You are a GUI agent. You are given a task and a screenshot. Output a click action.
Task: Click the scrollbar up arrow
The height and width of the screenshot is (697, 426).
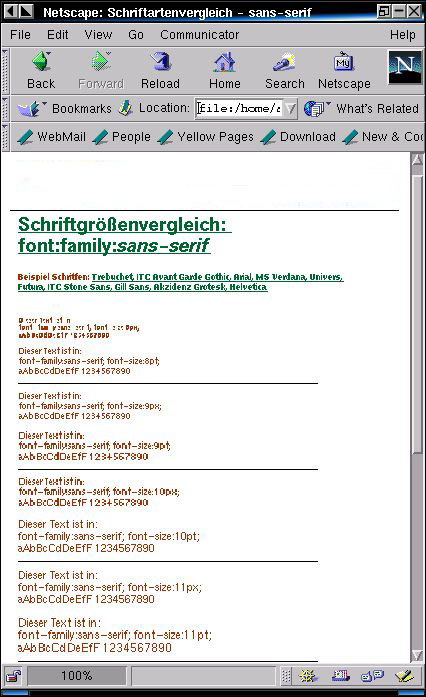click(417, 160)
